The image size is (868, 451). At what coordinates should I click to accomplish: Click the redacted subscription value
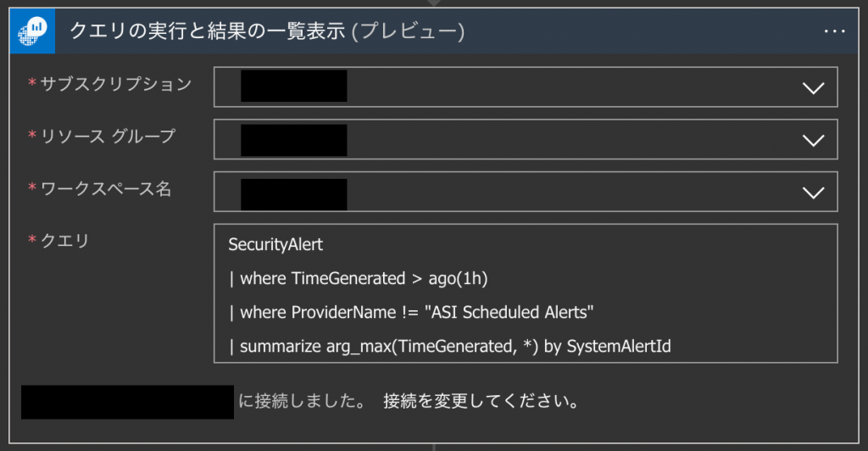click(294, 86)
